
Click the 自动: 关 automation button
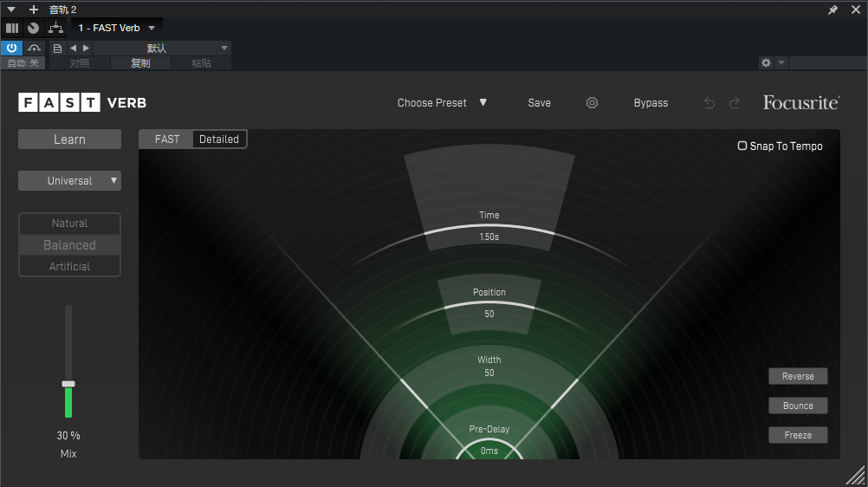click(23, 63)
